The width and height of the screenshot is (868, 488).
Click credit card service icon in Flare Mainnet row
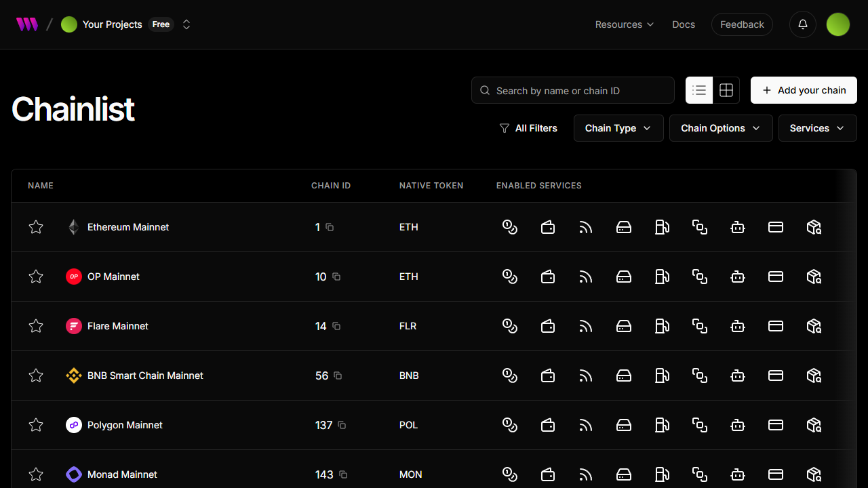tap(776, 326)
